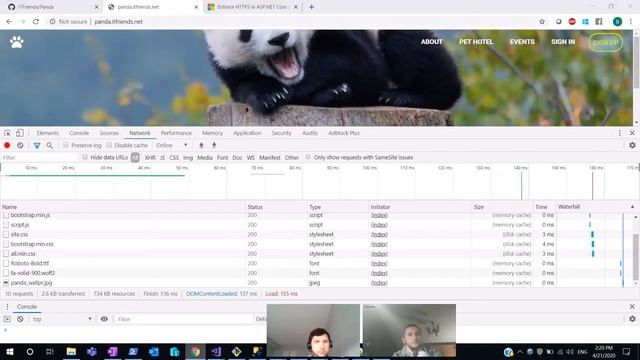640x360 pixels.
Task: Open the new tab plus button
Action: 311,7
